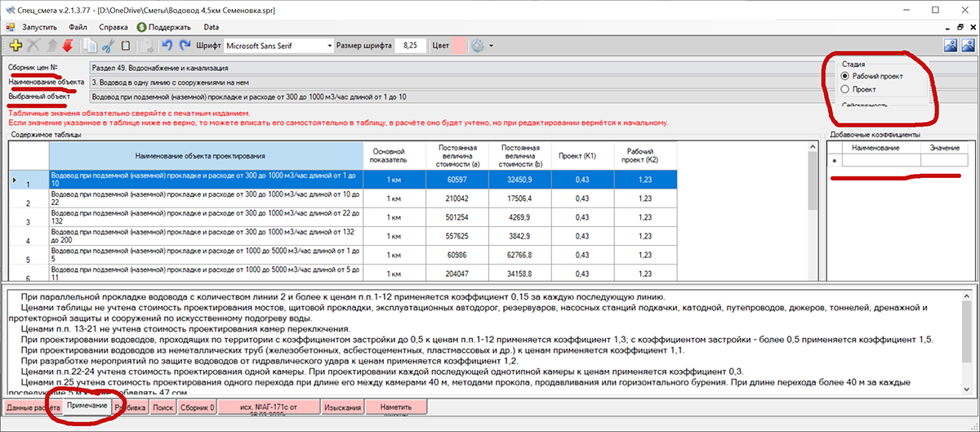Select the "Рабочий проект" radio button

846,76
